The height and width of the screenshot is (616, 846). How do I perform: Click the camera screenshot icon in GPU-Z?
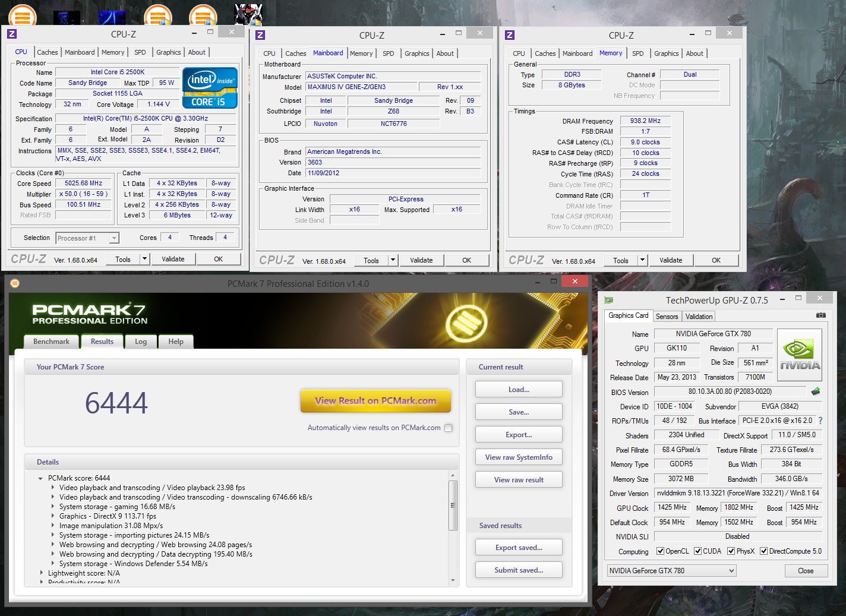[820, 315]
